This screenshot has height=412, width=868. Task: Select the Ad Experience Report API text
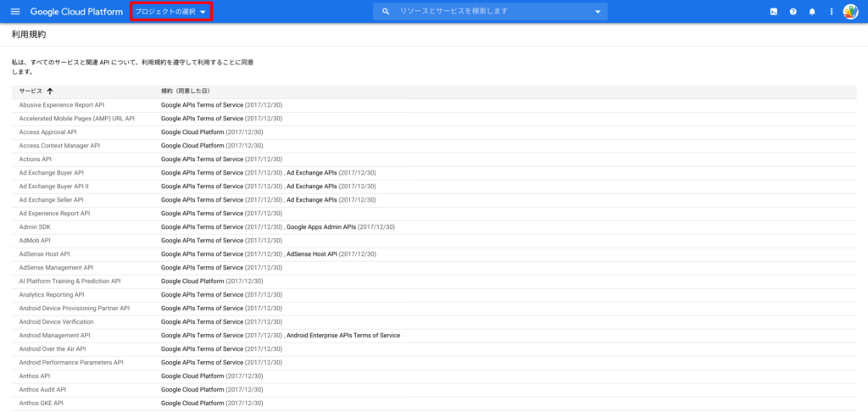coord(54,213)
